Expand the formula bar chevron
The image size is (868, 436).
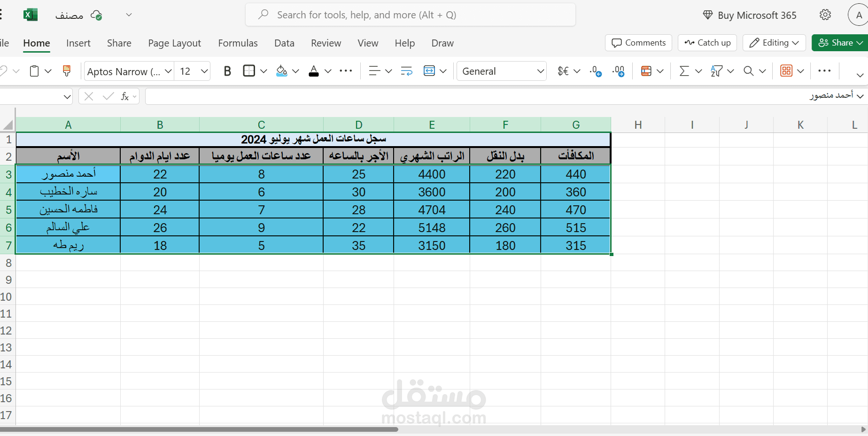coord(860,96)
